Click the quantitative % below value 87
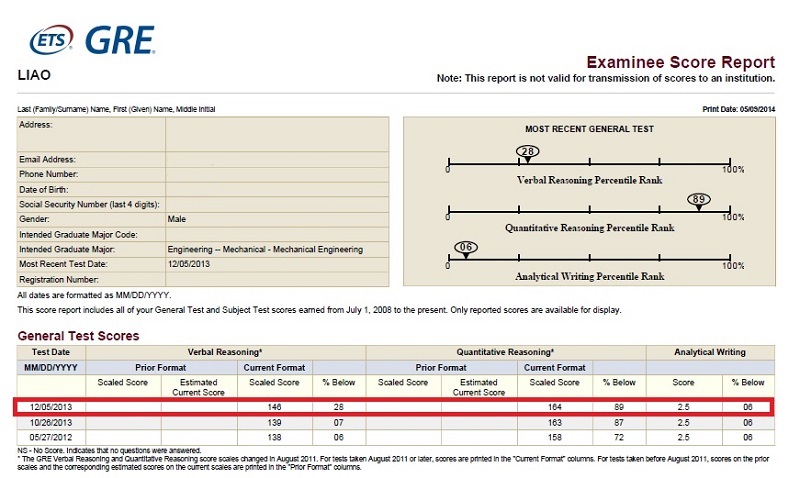This screenshot has width=800, height=478. pos(618,422)
